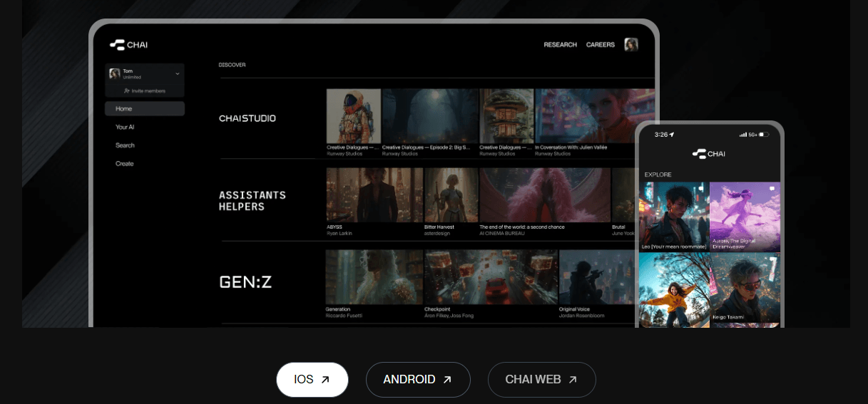
Task: Click the 3:26 time on phone
Action: point(660,134)
